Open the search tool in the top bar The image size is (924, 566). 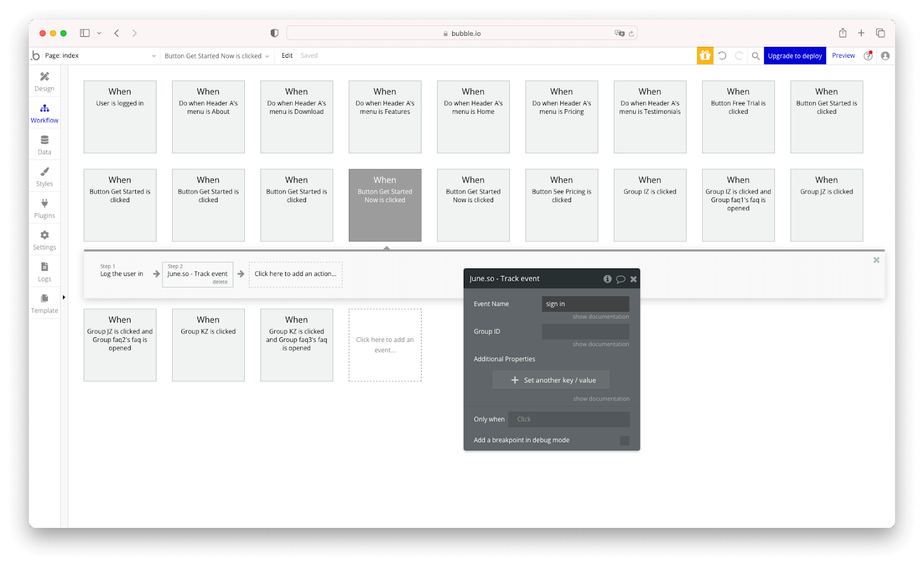[756, 55]
